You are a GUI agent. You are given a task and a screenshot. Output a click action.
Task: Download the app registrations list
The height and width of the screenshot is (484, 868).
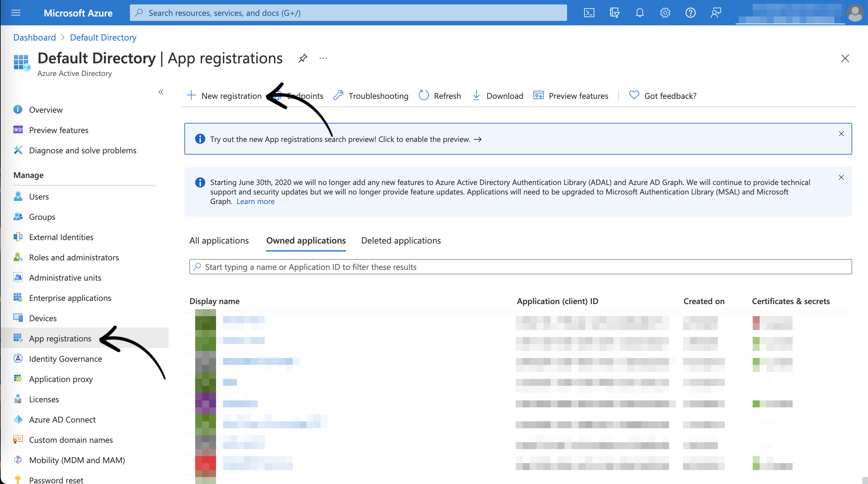coord(498,96)
